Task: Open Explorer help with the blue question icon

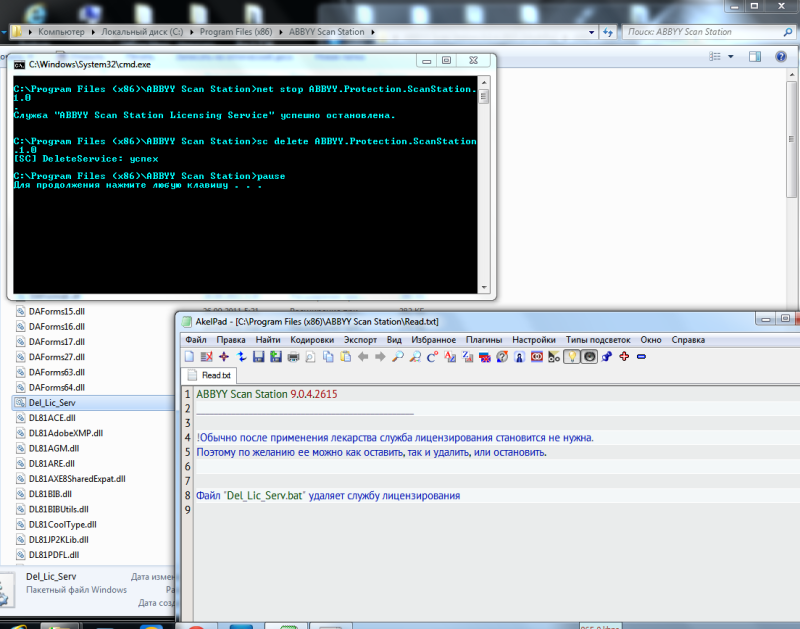Action: [781, 57]
